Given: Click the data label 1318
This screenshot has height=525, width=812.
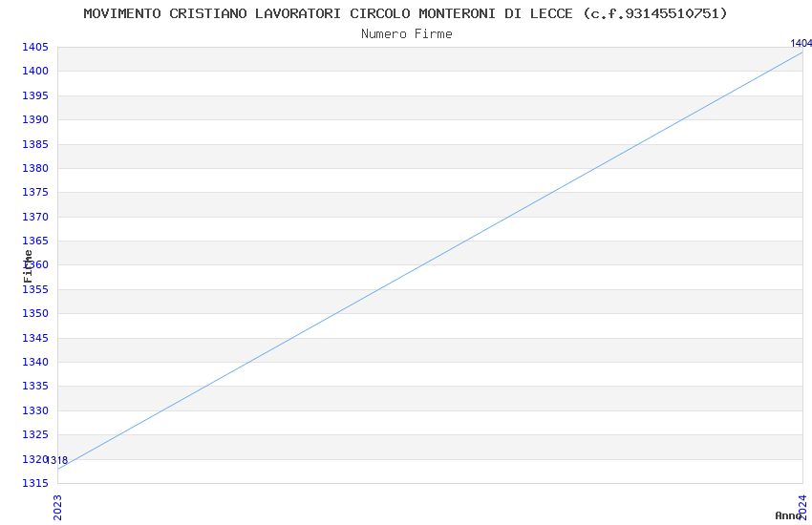Looking at the screenshot, I should [57, 460].
